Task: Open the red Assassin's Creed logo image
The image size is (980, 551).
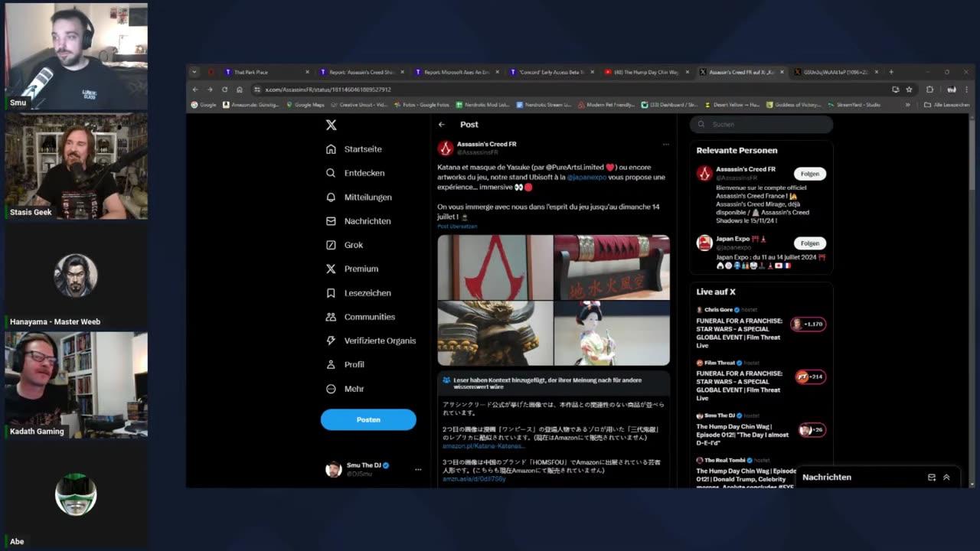Action: [x=495, y=267]
